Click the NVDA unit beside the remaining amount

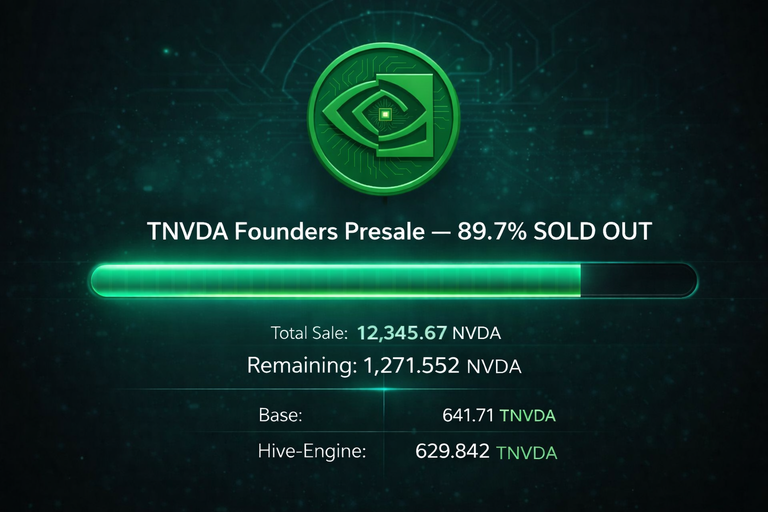click(x=494, y=366)
